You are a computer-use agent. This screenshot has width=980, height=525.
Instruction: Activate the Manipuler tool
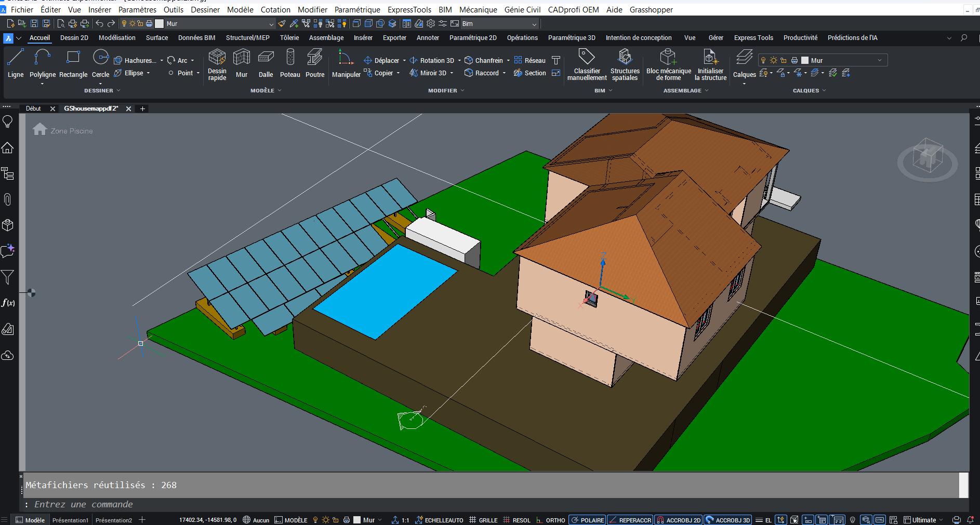tap(346, 64)
